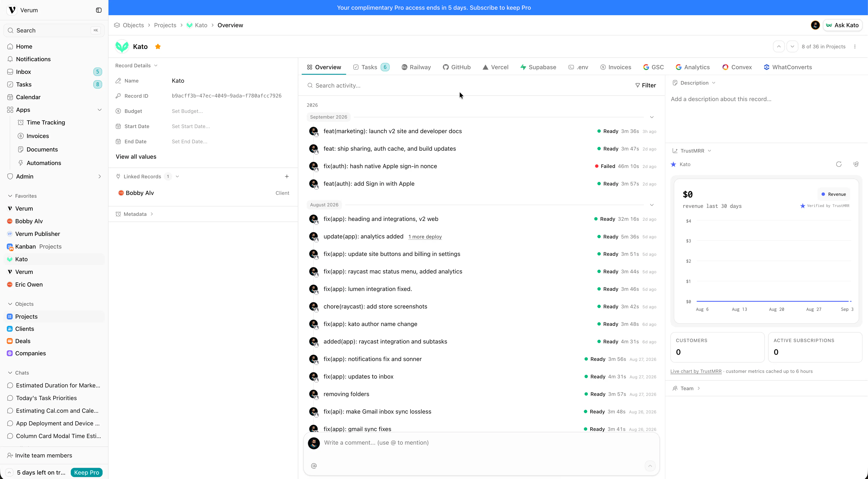Screen dimensions: 868x479
Task: Toggle the Kato favorite star
Action: click(x=158, y=46)
